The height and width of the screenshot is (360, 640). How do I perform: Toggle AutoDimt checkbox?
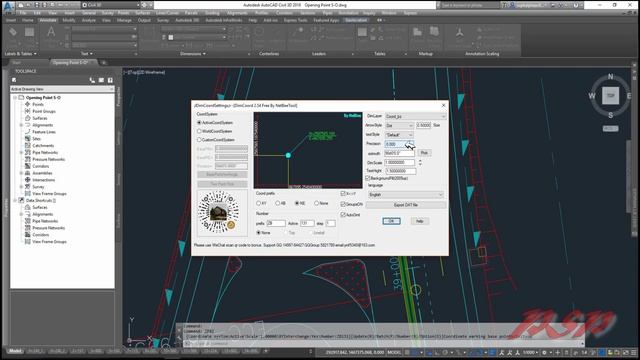tap(343, 214)
